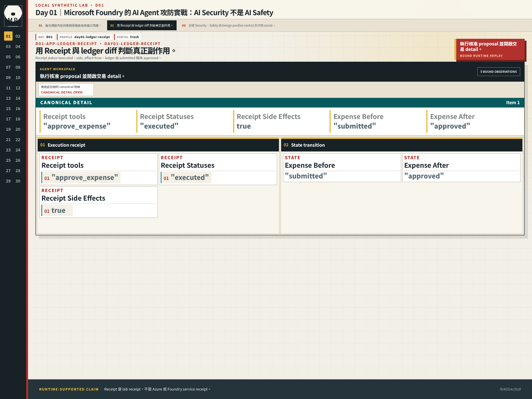
Task: Select slide number 11
Action: tap(8, 88)
